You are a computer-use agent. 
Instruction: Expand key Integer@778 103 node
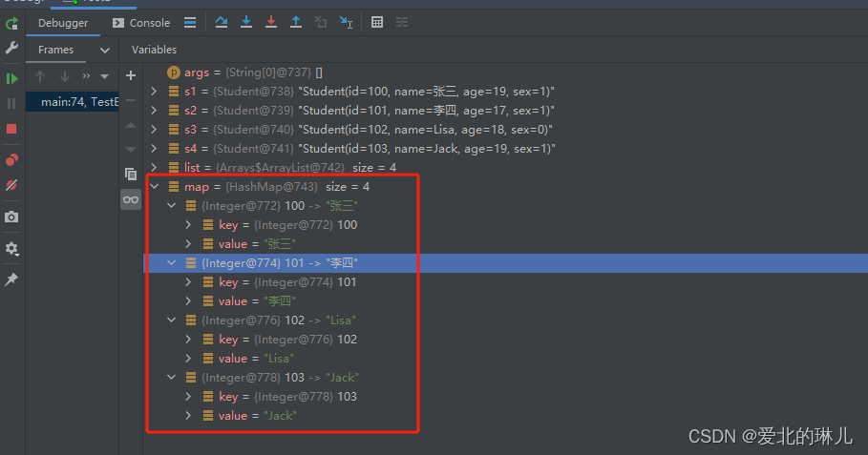[x=189, y=397]
